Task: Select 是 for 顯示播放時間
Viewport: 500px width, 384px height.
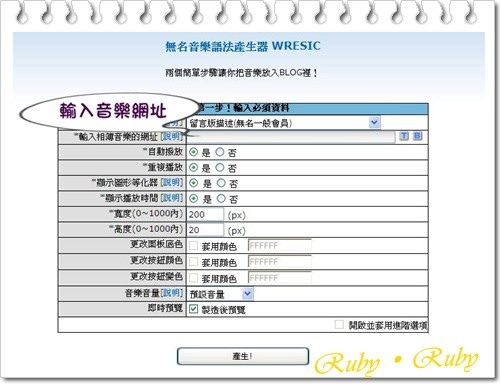Action: click(x=194, y=199)
